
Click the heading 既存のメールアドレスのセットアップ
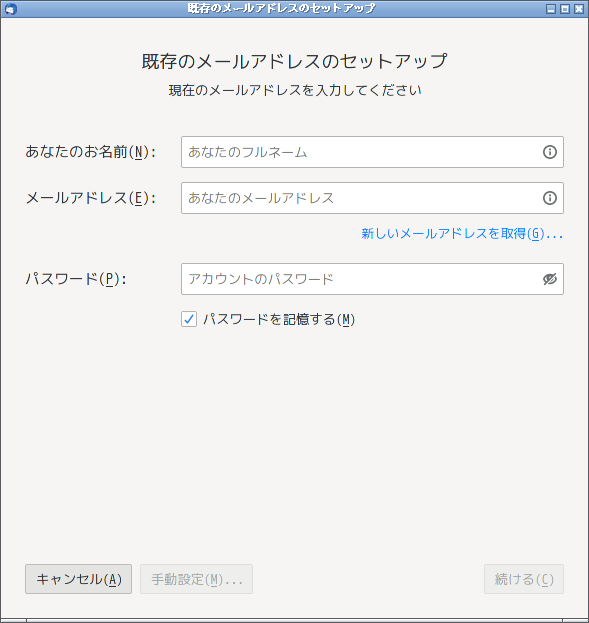point(294,61)
